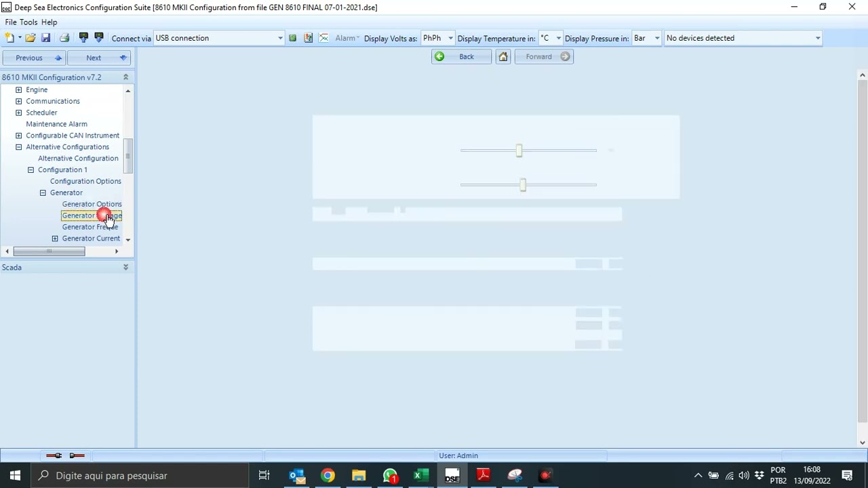Read configuration from module icon
Image resolution: width=868 pixels, height=488 pixels.
click(x=83, y=38)
